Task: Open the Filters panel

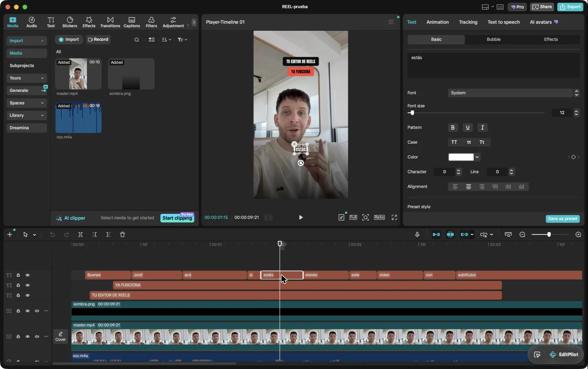Action: (x=151, y=22)
